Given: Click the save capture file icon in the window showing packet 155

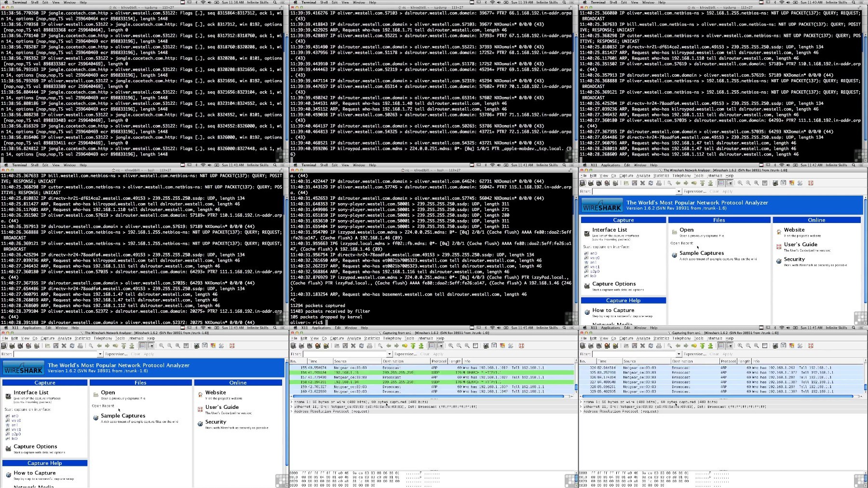Looking at the screenshot, I should (345, 346).
